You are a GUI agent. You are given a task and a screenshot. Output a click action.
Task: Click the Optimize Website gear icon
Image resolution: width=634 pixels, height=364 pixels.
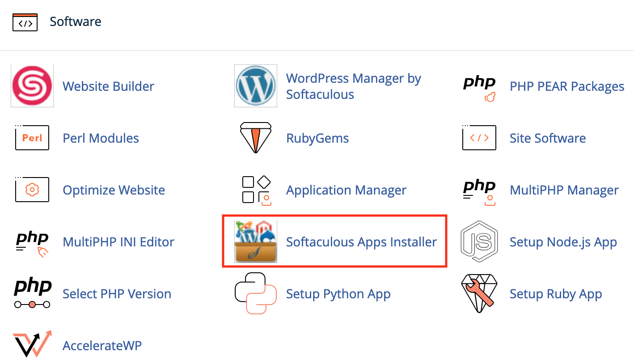(x=32, y=190)
